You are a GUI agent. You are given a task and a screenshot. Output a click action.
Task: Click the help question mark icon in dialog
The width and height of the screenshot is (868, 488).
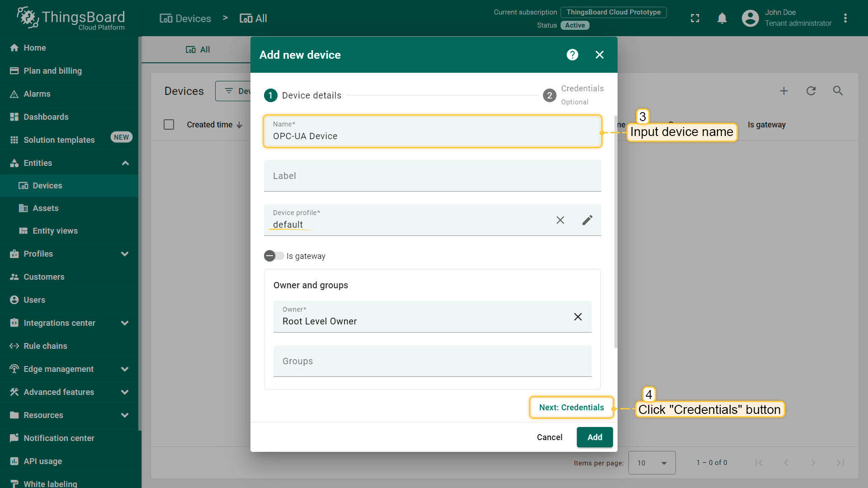[x=572, y=55]
